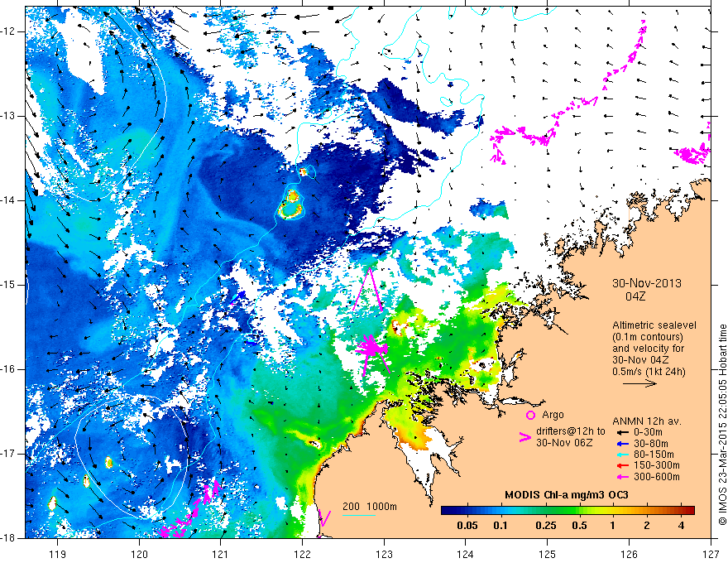Click the '0.1' color bar tick label
Image resolution: width=728 pixels, height=563 pixels.
[500, 526]
